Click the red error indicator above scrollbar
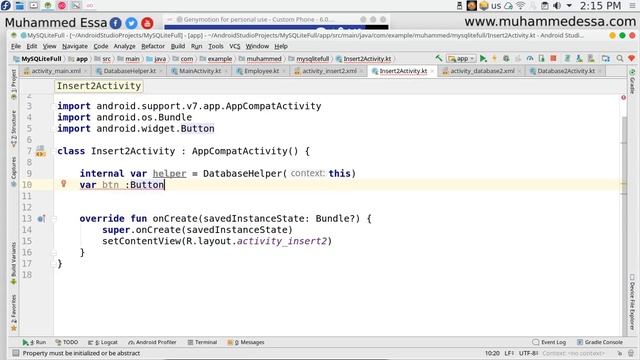The image size is (640, 360). coord(624,98)
